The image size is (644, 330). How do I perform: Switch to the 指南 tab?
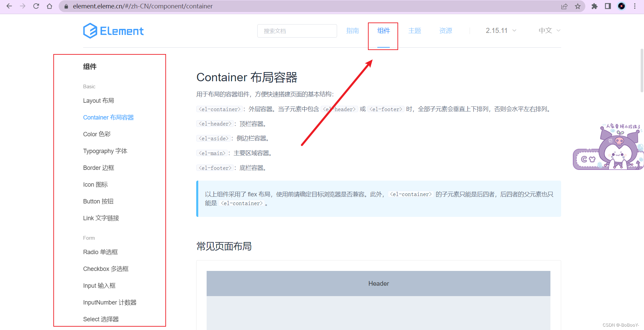coord(353,31)
